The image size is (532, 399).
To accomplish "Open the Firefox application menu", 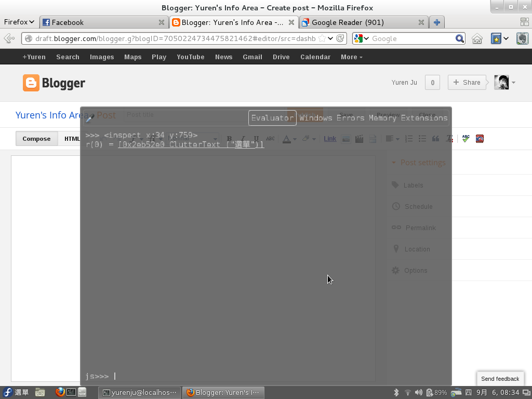I will 19,22.
